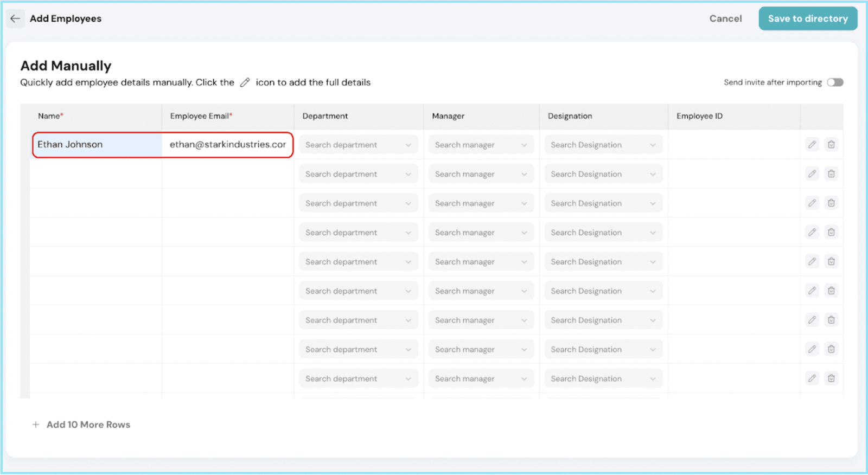Click the ethan@starkindustries email field
868x475 pixels.
[x=227, y=145]
